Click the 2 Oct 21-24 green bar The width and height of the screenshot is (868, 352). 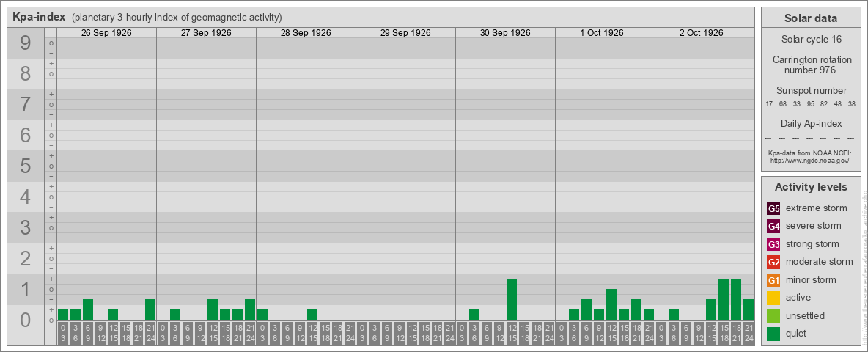click(x=749, y=310)
